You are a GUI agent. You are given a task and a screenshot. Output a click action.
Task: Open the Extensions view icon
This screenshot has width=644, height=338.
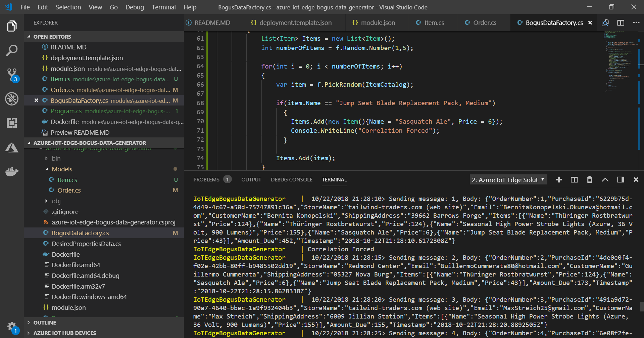[x=12, y=123]
